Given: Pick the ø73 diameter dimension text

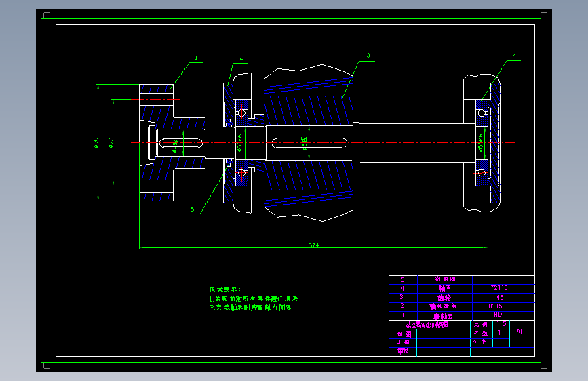Looking at the screenshot, I should click(111, 143).
